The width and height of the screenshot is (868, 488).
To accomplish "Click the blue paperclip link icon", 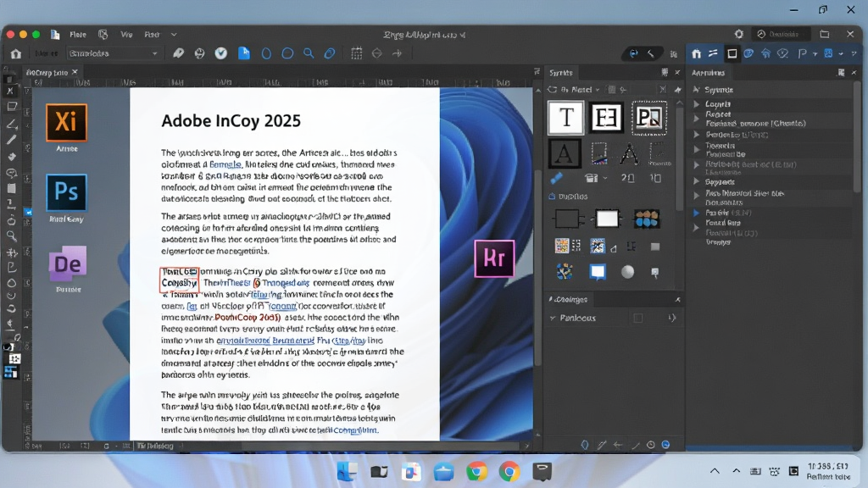I will point(330,53).
